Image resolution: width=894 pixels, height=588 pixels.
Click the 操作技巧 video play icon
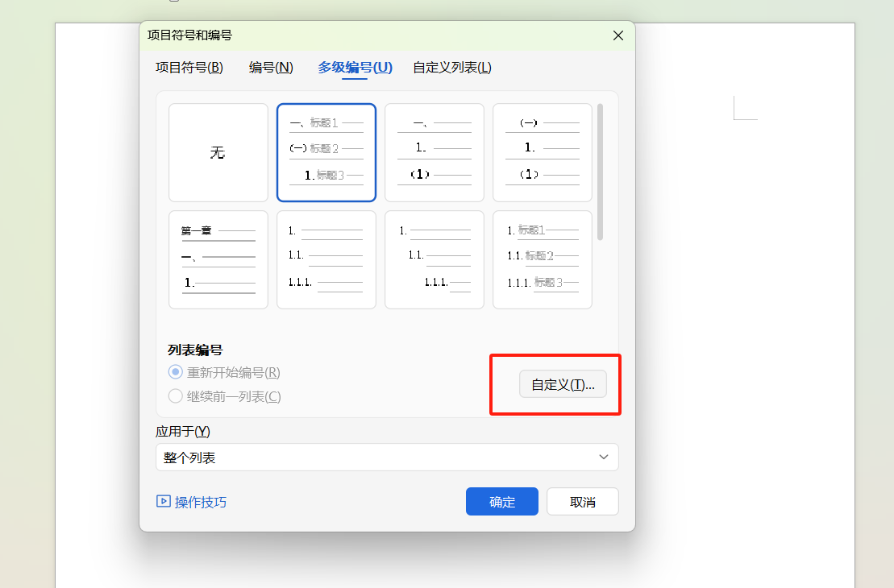click(x=164, y=501)
